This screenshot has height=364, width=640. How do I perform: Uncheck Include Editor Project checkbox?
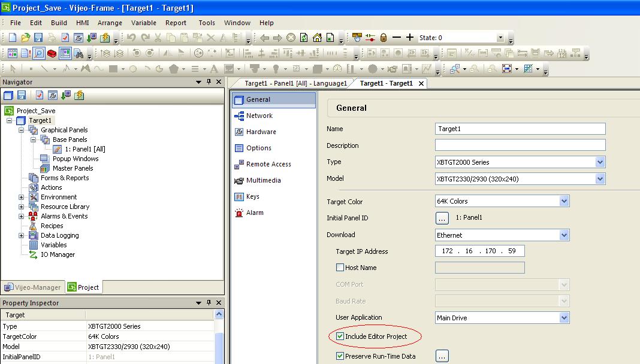[340, 336]
